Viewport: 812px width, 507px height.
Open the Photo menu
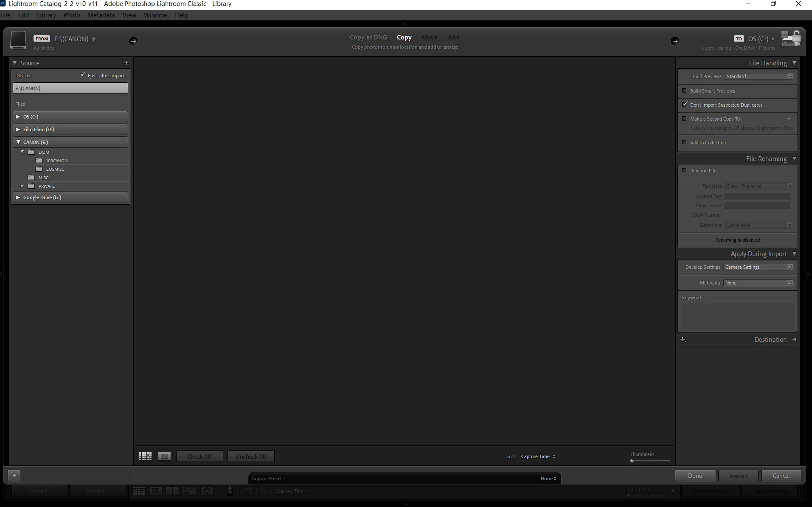coord(72,15)
